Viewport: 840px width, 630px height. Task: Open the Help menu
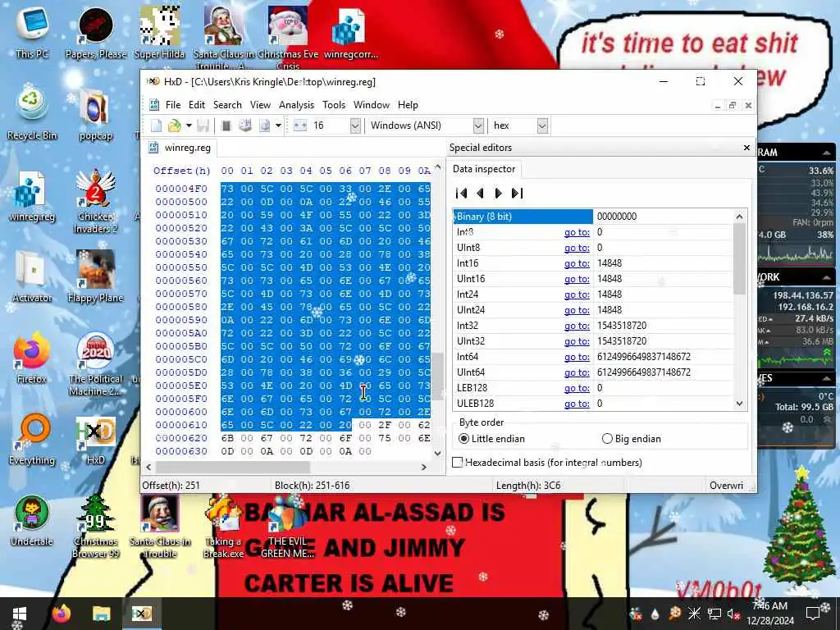(x=408, y=105)
